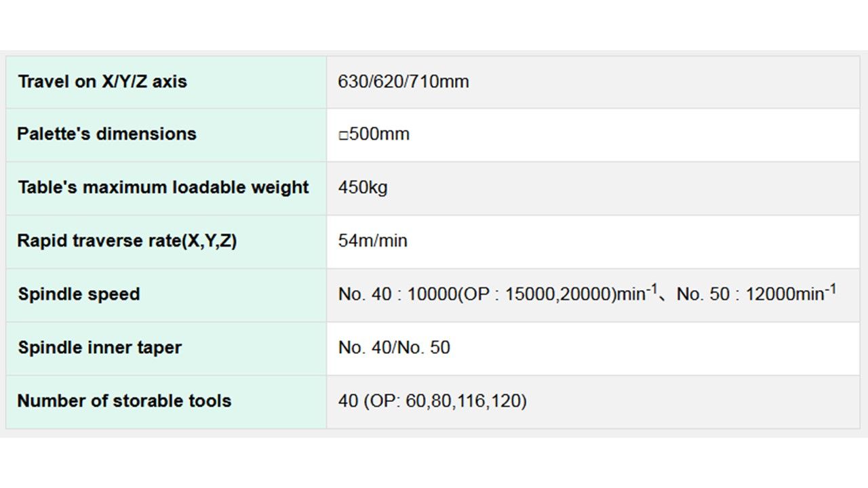This screenshot has width=868, height=488.
Task: Click the 500mm palette dimension text
Action: (x=379, y=134)
